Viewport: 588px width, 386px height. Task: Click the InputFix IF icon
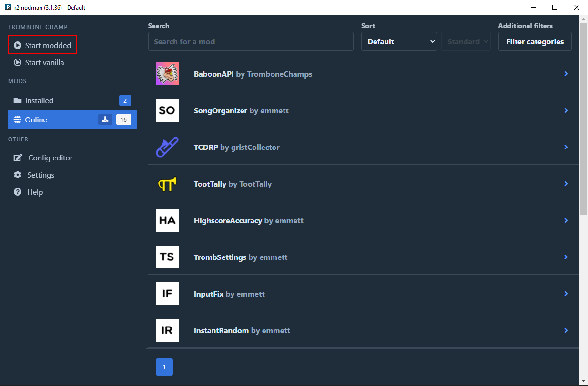click(x=167, y=294)
